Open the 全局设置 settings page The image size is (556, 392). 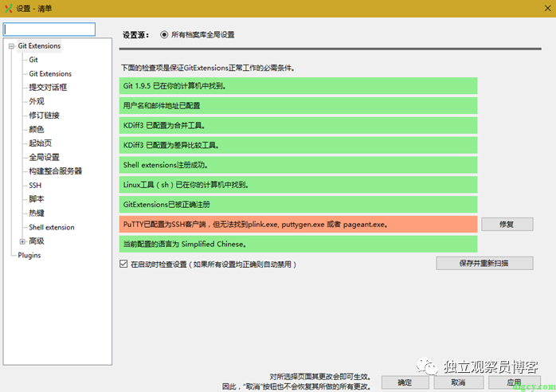(x=44, y=157)
